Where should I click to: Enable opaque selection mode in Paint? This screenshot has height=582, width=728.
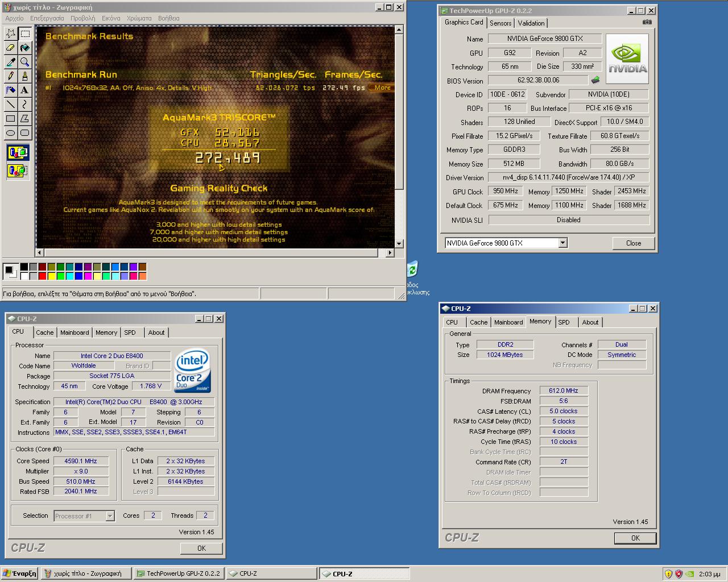click(18, 152)
